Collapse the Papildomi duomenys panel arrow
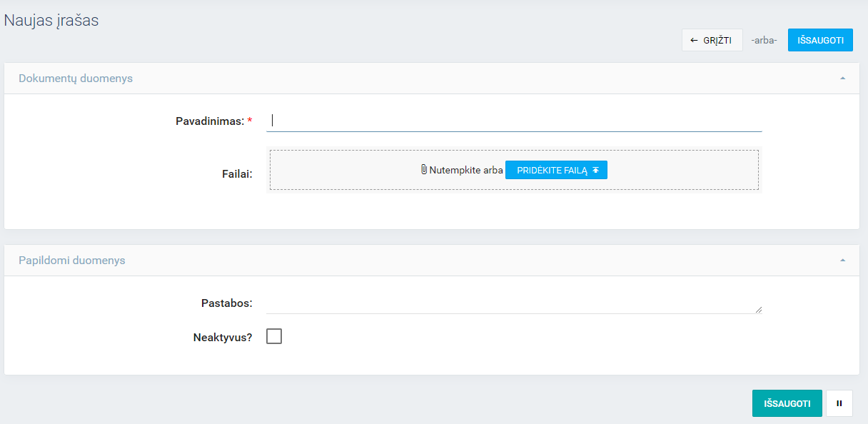Viewport: 868px width, 424px height. [x=843, y=261]
